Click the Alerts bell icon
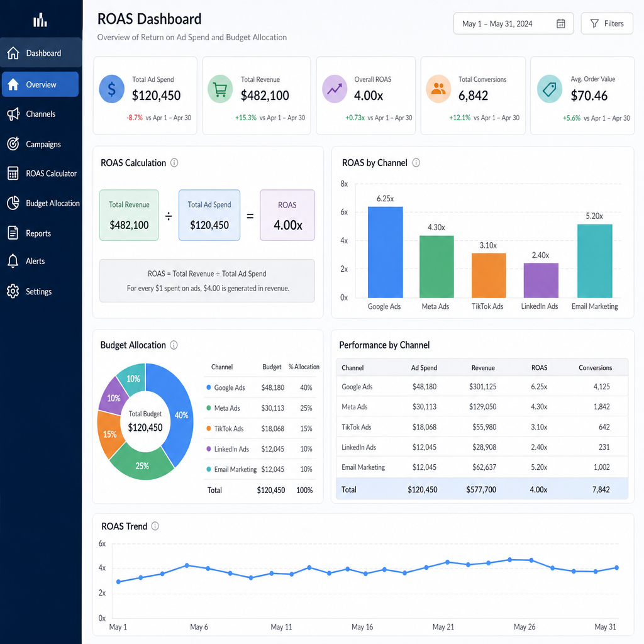This screenshot has width=644, height=644. [x=13, y=261]
